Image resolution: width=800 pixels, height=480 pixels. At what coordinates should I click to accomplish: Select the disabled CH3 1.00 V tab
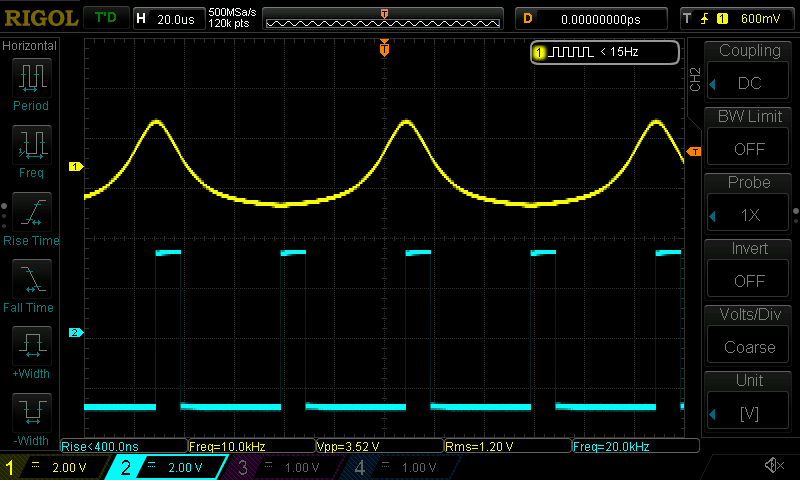coord(283,467)
